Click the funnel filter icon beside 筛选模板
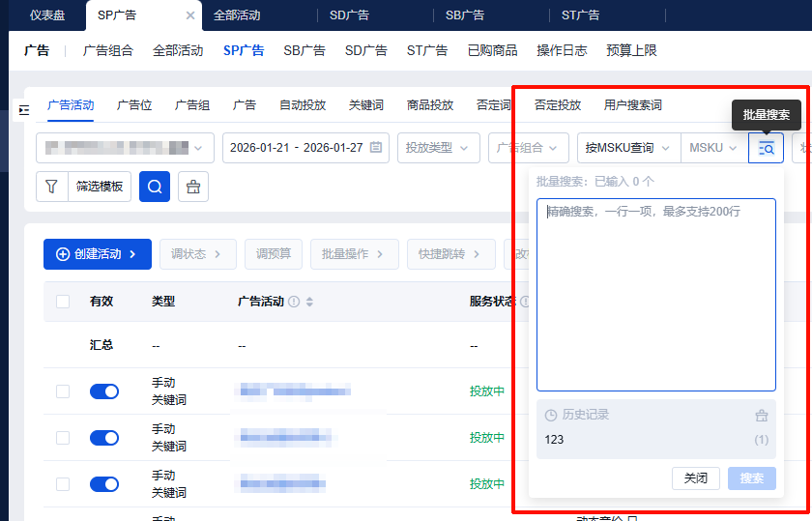This screenshot has width=812, height=521. [52, 187]
